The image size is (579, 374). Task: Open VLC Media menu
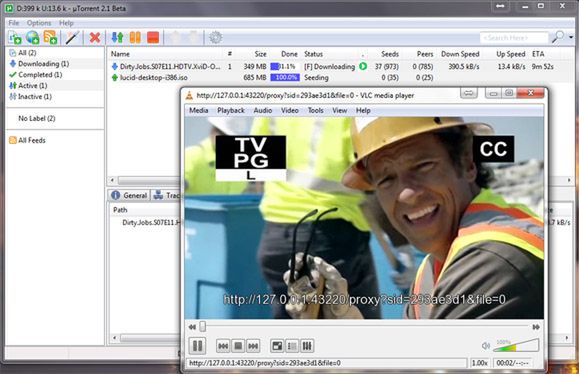199,110
